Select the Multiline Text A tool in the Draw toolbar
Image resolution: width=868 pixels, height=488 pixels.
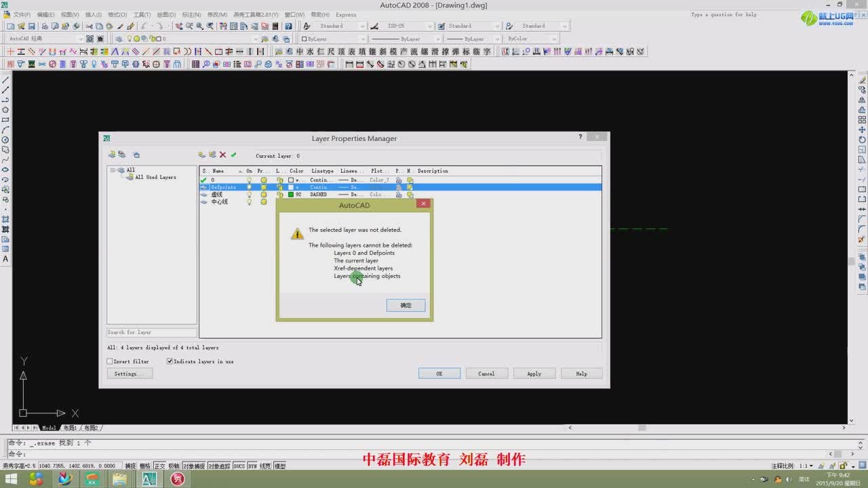[6, 259]
